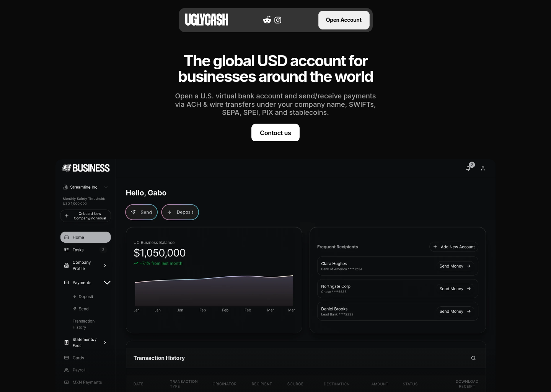Click Open Account in the header

(x=344, y=20)
